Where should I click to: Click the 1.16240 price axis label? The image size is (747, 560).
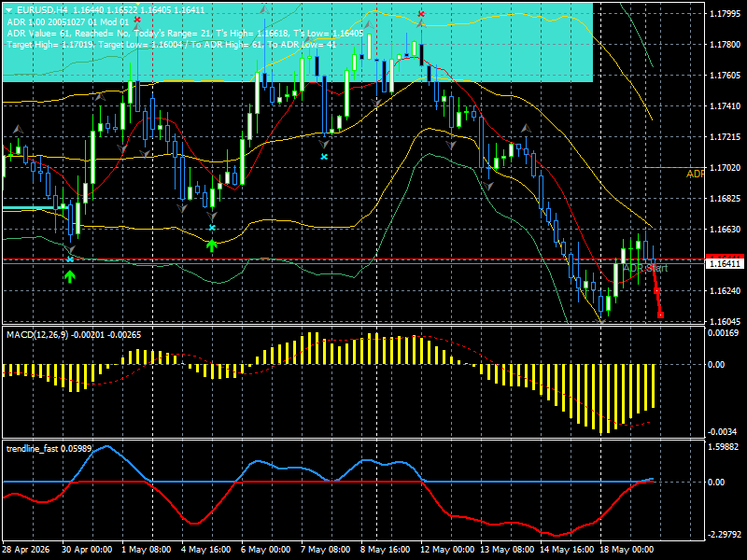tap(725, 291)
